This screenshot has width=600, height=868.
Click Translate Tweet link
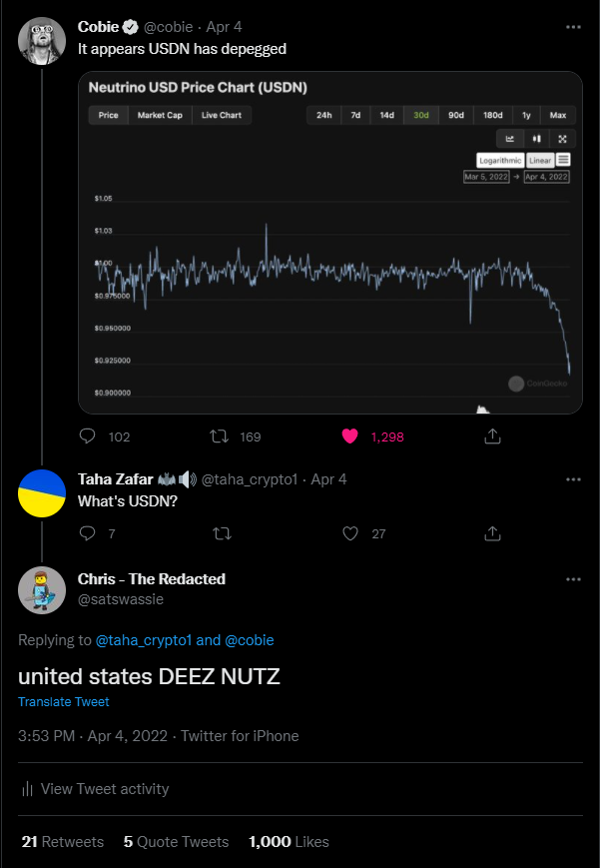(x=64, y=701)
